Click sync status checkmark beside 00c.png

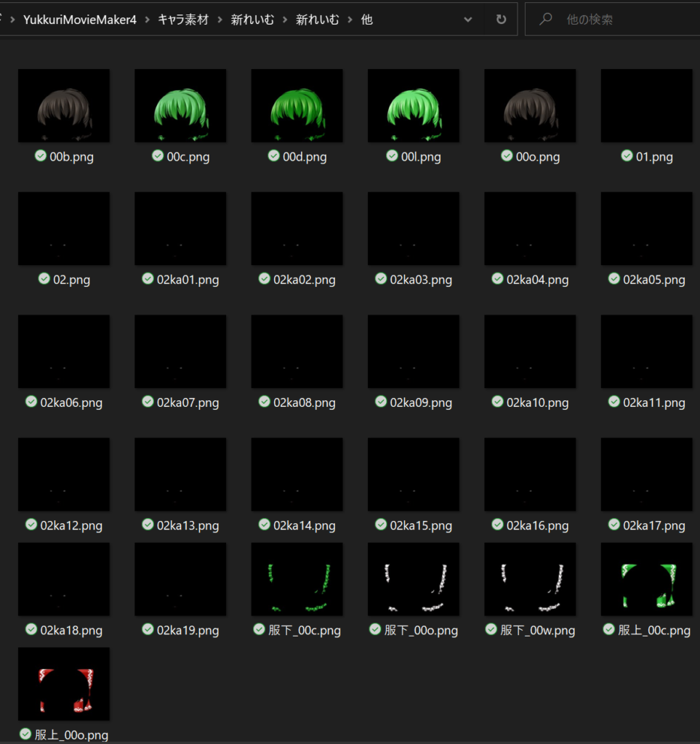158,155
